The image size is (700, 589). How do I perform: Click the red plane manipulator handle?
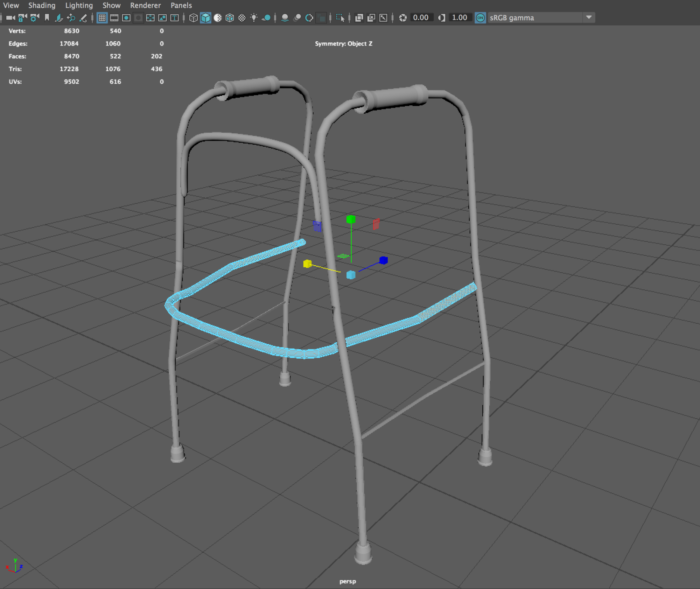coord(376,224)
